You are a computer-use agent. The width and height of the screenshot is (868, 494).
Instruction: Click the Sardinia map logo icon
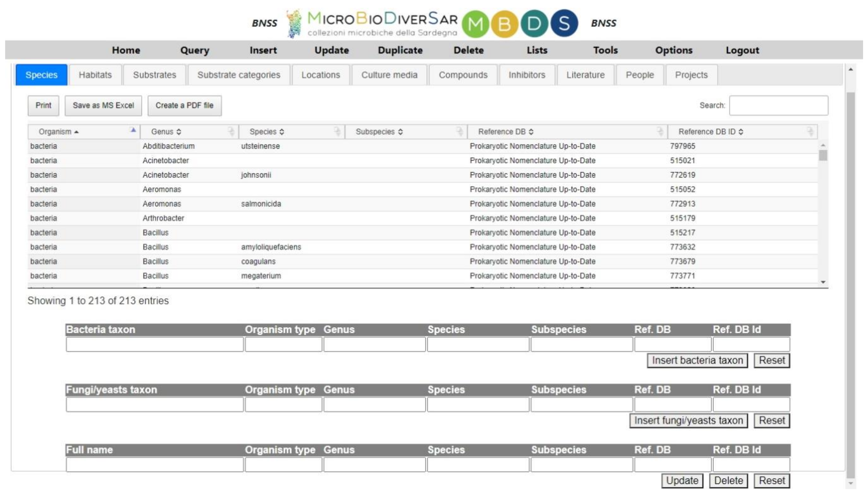click(x=294, y=24)
